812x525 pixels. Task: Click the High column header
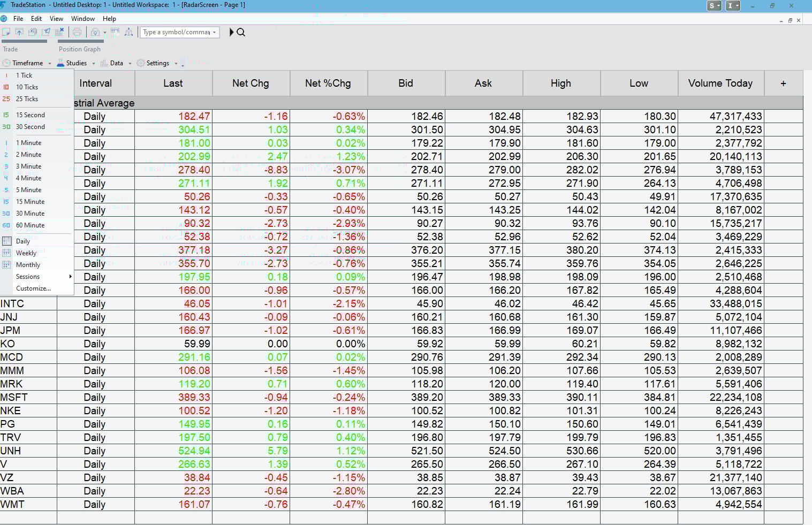pos(561,83)
